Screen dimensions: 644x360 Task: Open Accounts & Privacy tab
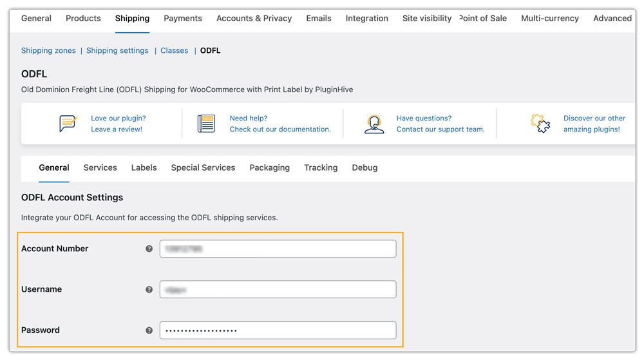pyautogui.click(x=254, y=19)
